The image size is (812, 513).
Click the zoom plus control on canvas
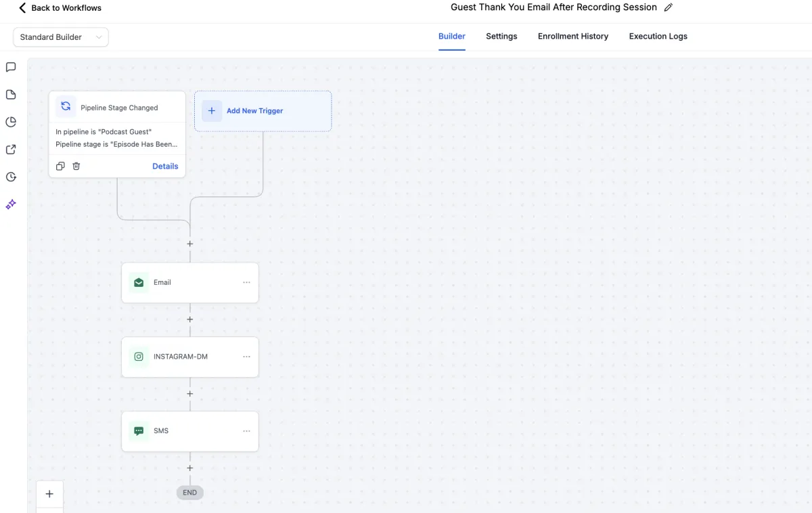click(49, 494)
